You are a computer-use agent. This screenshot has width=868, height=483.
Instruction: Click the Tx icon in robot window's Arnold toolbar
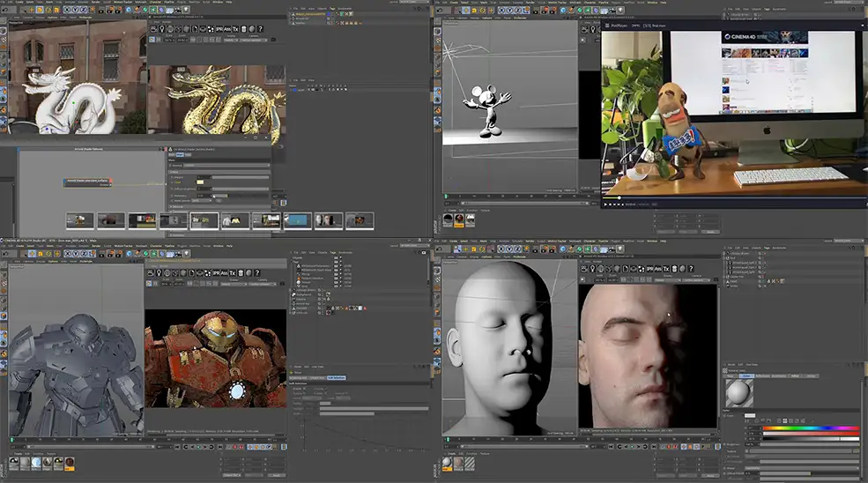coord(233,272)
